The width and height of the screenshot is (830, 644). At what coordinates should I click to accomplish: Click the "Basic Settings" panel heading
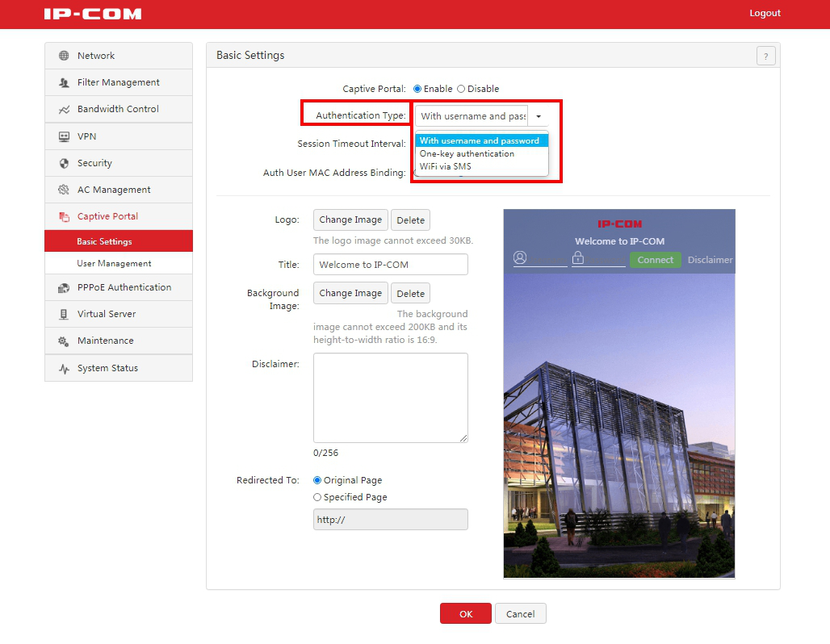coord(250,55)
